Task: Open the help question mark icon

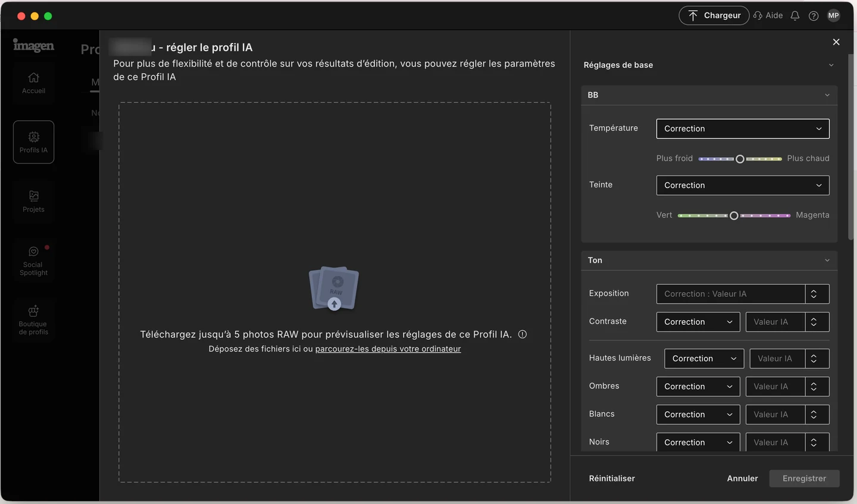Action: [814, 15]
